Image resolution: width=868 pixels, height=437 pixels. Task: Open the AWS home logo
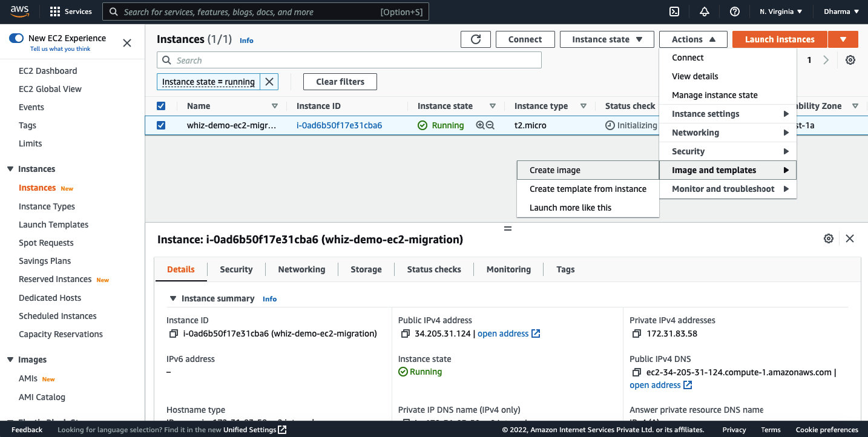[21, 11]
